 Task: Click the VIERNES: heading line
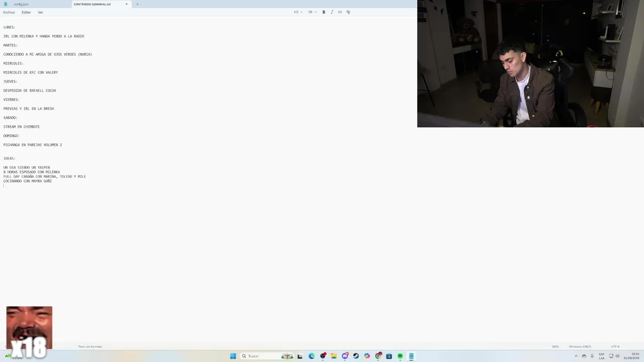(12, 100)
